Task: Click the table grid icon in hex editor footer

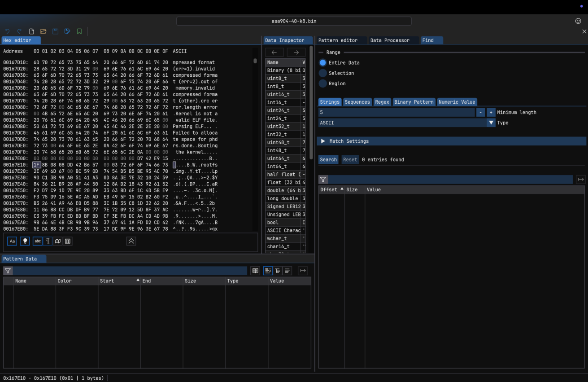Action: pos(68,241)
